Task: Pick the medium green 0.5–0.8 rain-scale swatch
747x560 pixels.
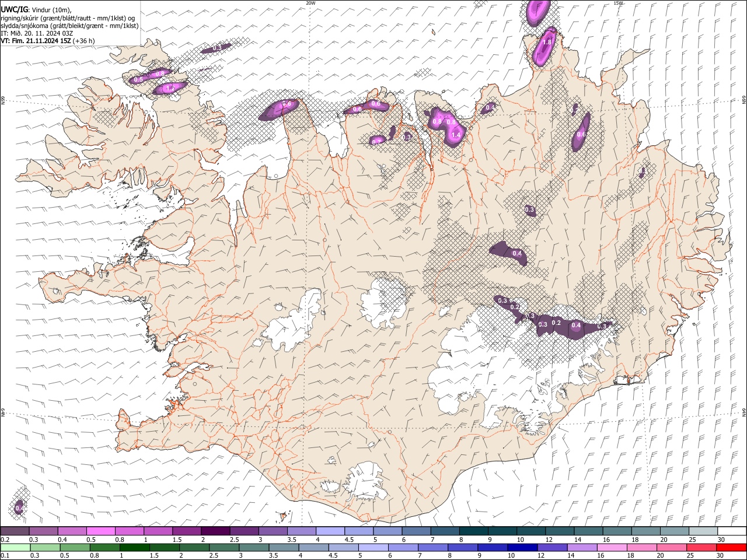Action: [75, 547]
